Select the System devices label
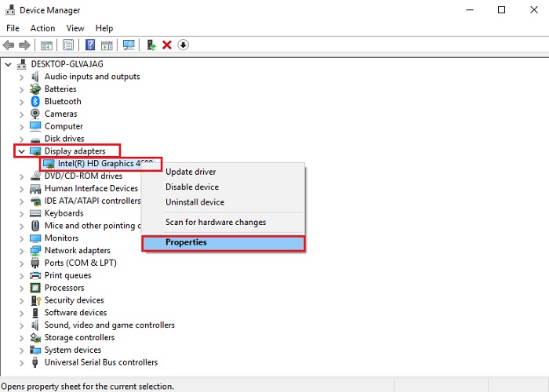 pos(73,350)
